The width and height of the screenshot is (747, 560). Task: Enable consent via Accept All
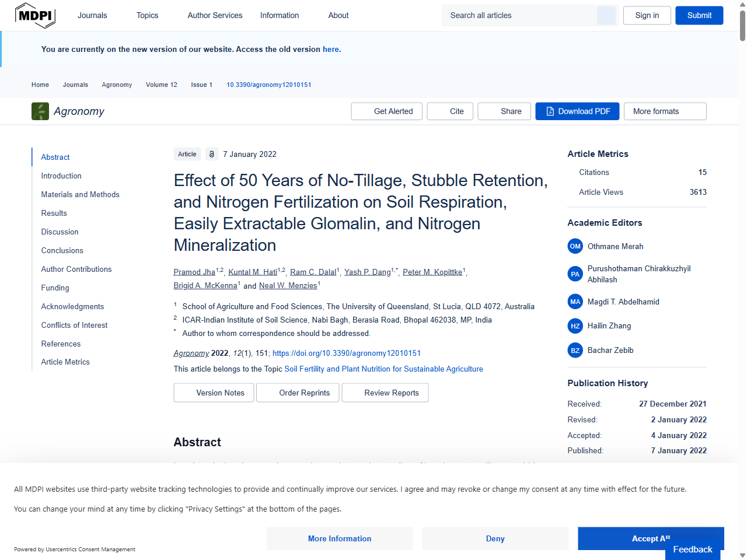point(650,538)
